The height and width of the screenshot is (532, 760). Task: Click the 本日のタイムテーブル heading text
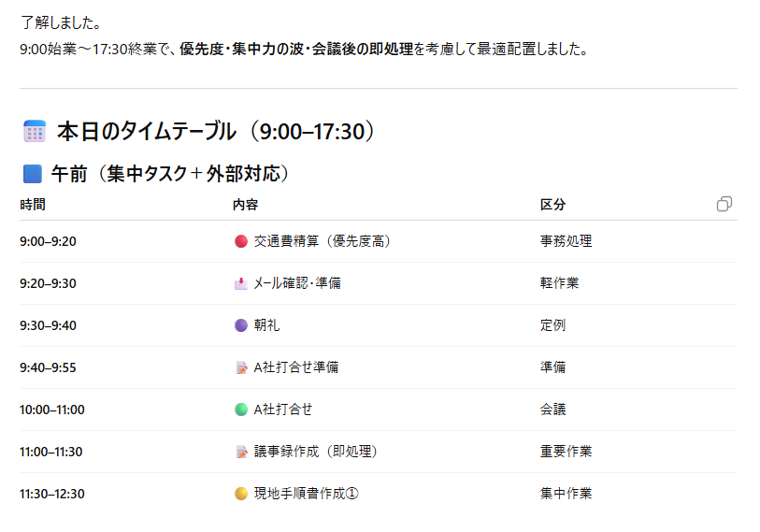click(146, 132)
